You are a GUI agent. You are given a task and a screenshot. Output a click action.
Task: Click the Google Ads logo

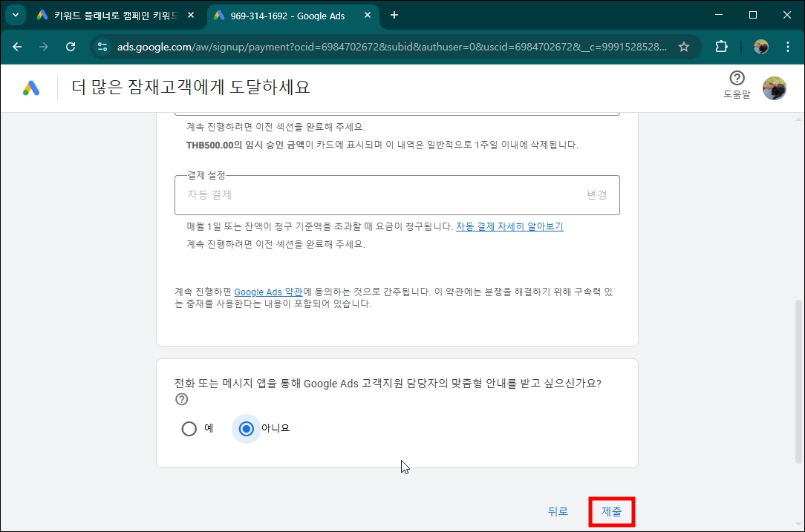coord(31,88)
